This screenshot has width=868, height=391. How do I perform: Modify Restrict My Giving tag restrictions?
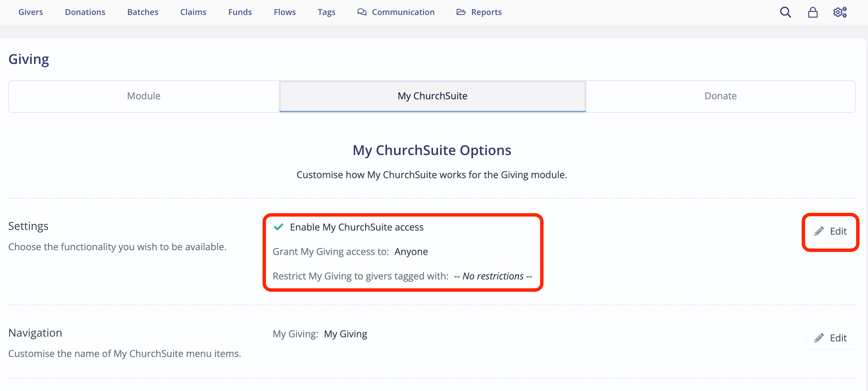coord(493,276)
